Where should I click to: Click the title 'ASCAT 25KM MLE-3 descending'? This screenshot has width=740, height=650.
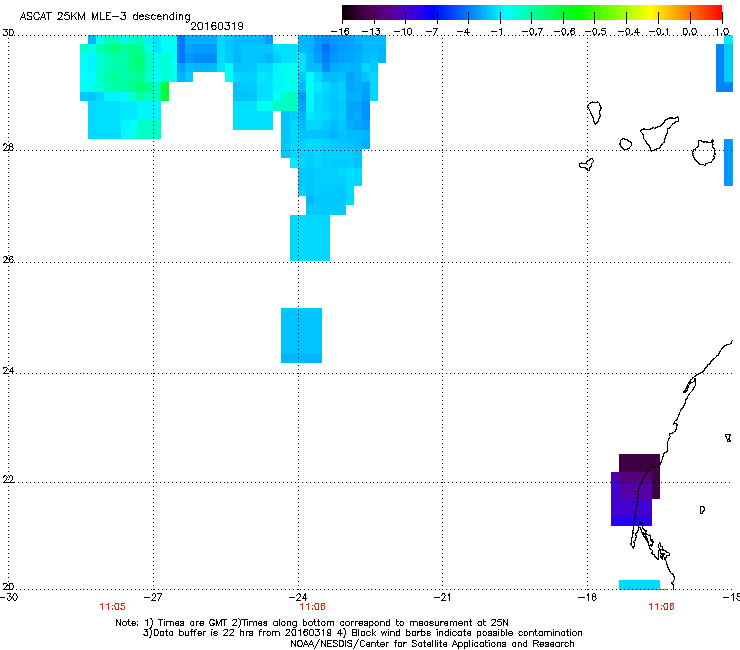click(x=105, y=16)
